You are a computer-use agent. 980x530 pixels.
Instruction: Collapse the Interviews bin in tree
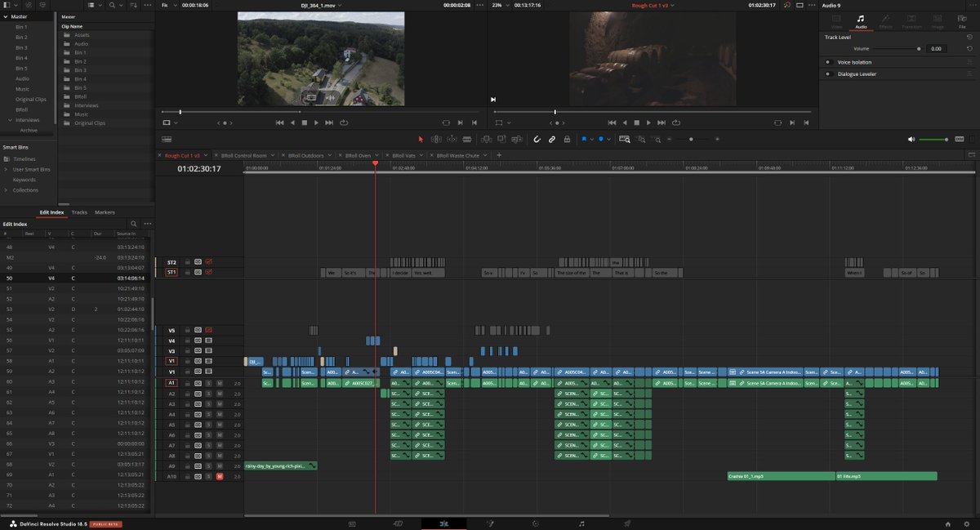(9, 120)
